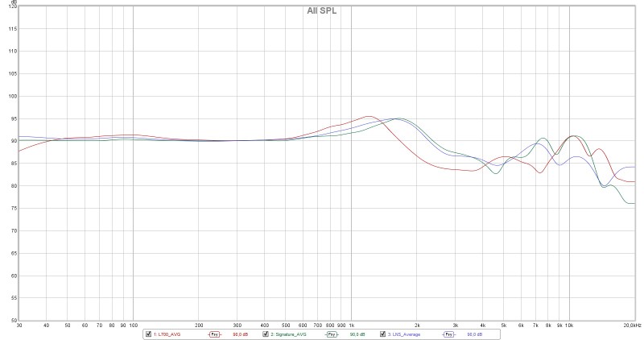Toggle the Signature_AVG trace checkbox
This screenshot has width=644, height=340.
(x=266, y=334)
